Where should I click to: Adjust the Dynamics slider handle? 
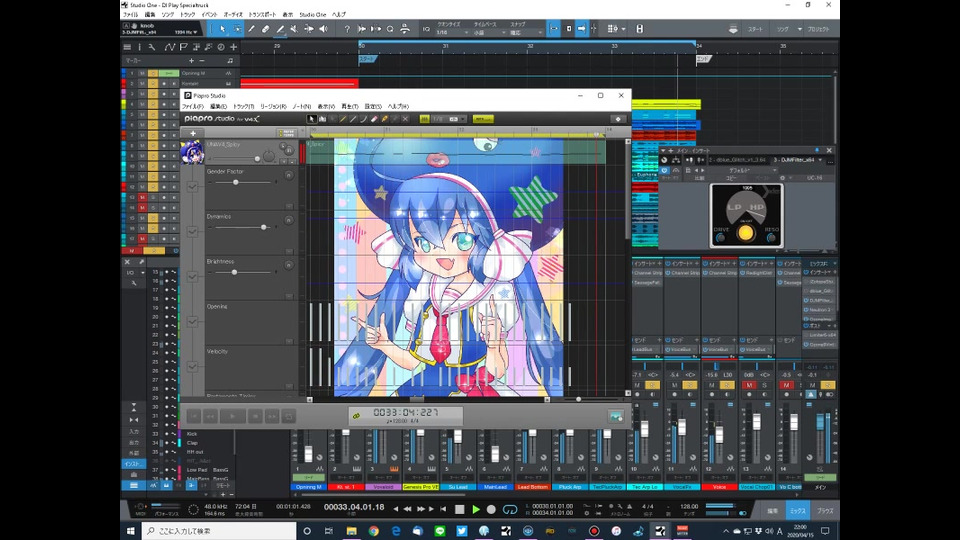(263, 227)
